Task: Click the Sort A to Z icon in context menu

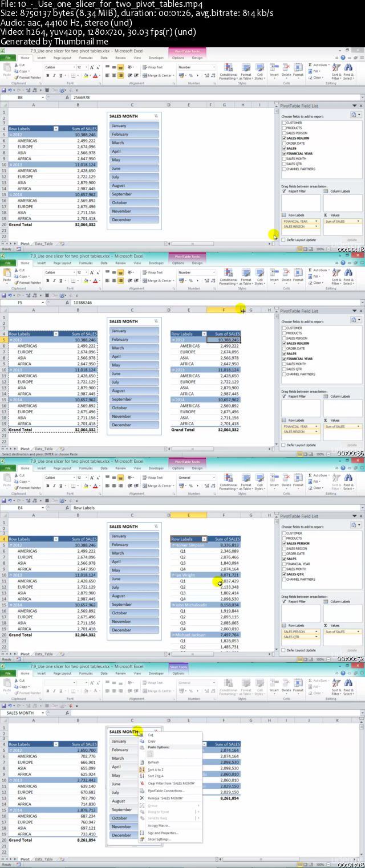Action: 142,769
